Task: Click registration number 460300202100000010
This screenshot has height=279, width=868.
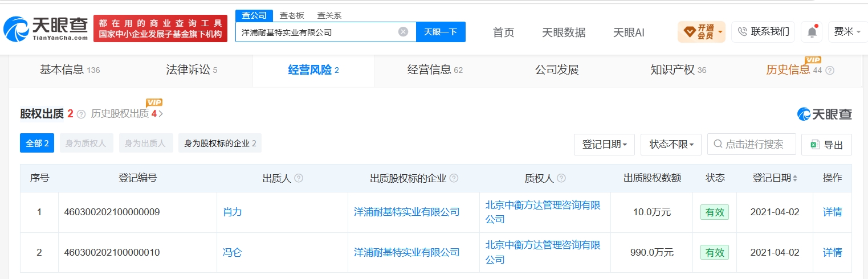Action: pos(112,252)
